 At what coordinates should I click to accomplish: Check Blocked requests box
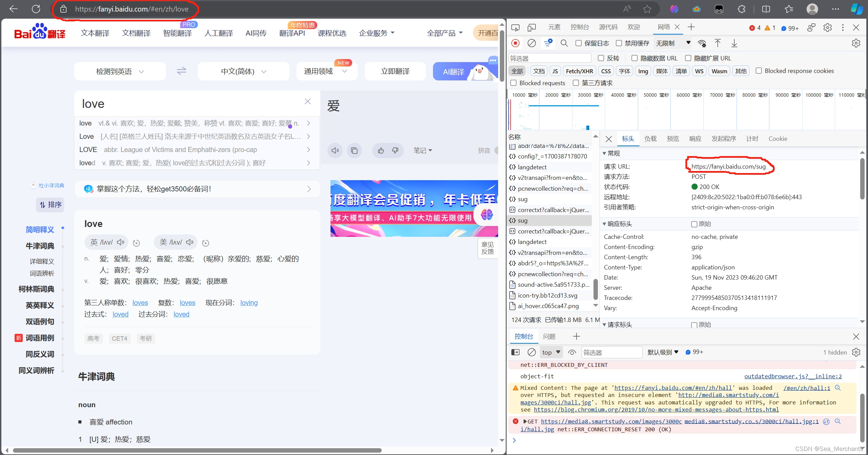(513, 83)
